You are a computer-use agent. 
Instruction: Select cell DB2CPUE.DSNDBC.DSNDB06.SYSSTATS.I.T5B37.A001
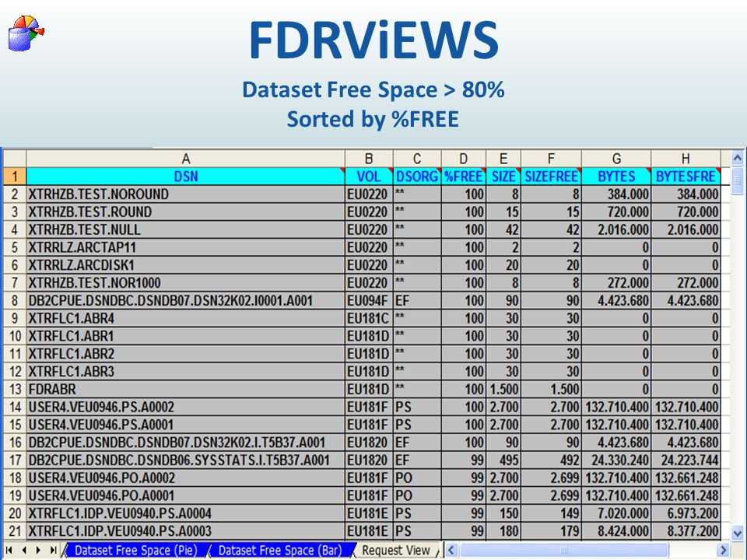186,460
